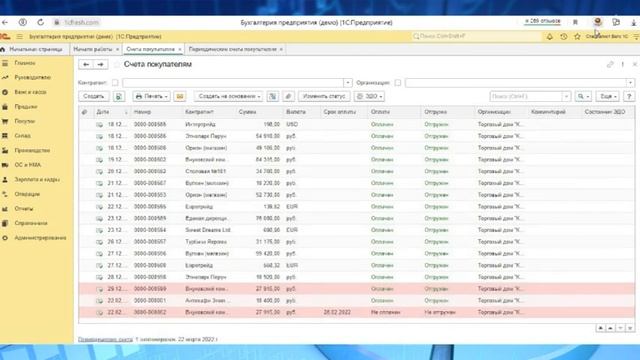Open favorites with the star icon in the header
640x360 pixels.
coord(577,36)
